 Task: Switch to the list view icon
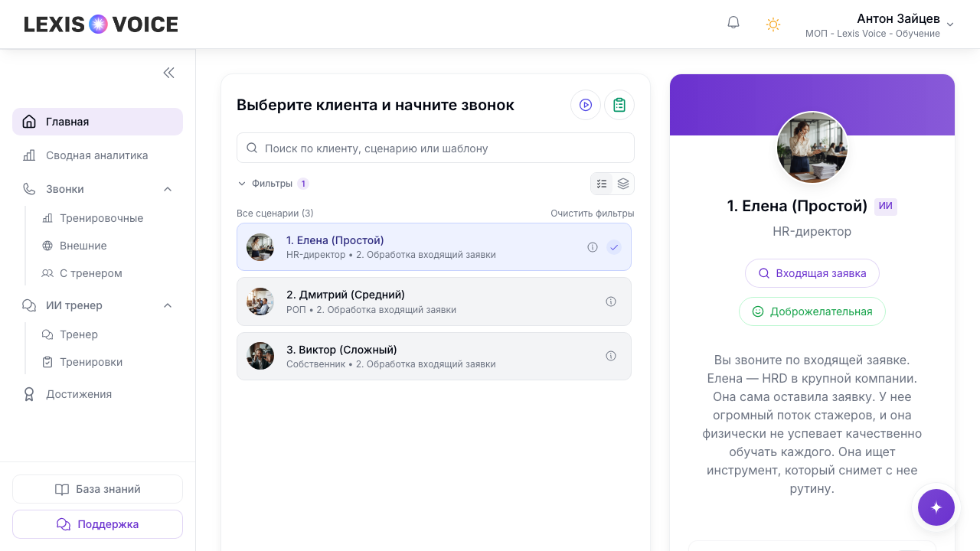[602, 184]
